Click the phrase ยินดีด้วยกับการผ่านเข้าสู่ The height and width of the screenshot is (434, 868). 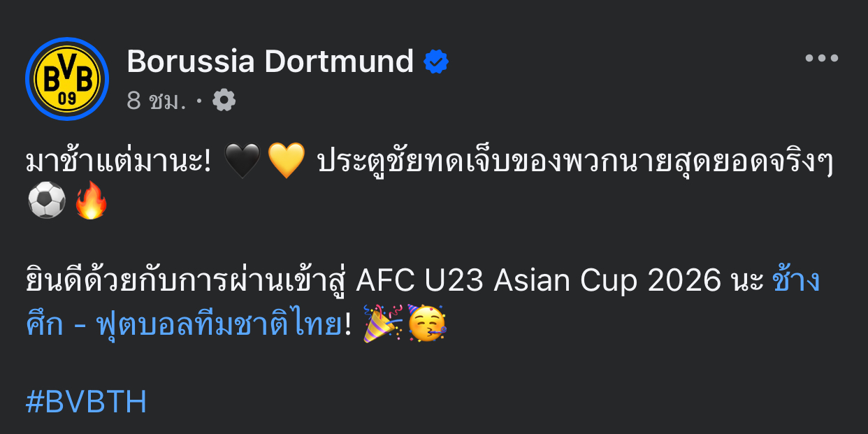click(x=187, y=282)
